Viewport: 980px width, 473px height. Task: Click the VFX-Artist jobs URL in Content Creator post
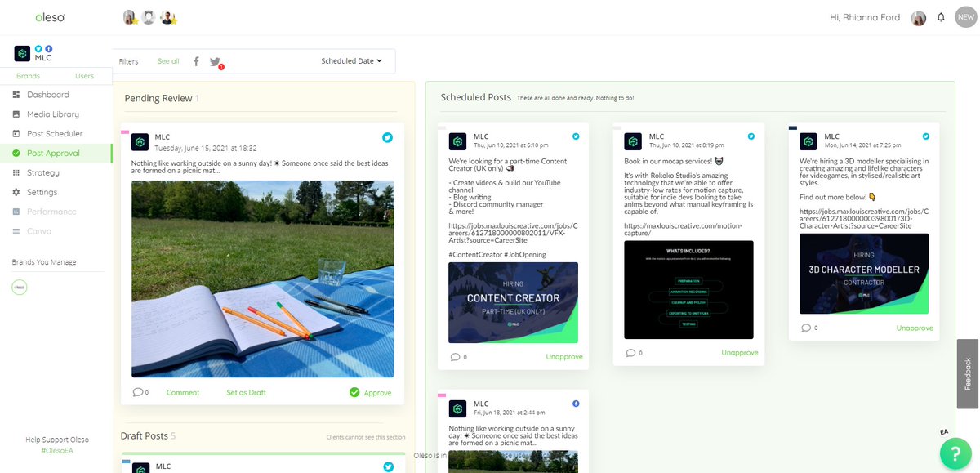[x=512, y=234]
